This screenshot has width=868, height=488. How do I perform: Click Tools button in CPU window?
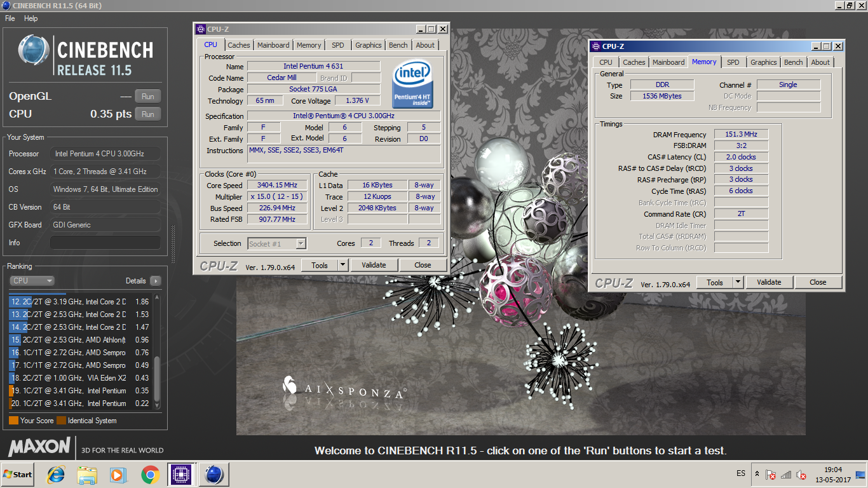click(x=320, y=265)
